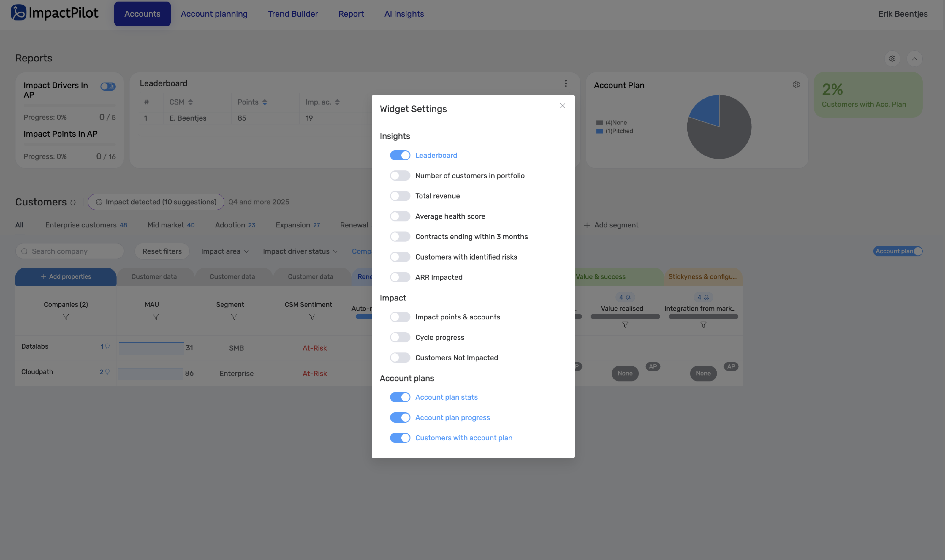
Task: Enable Total revenue toggle
Action: (x=400, y=196)
